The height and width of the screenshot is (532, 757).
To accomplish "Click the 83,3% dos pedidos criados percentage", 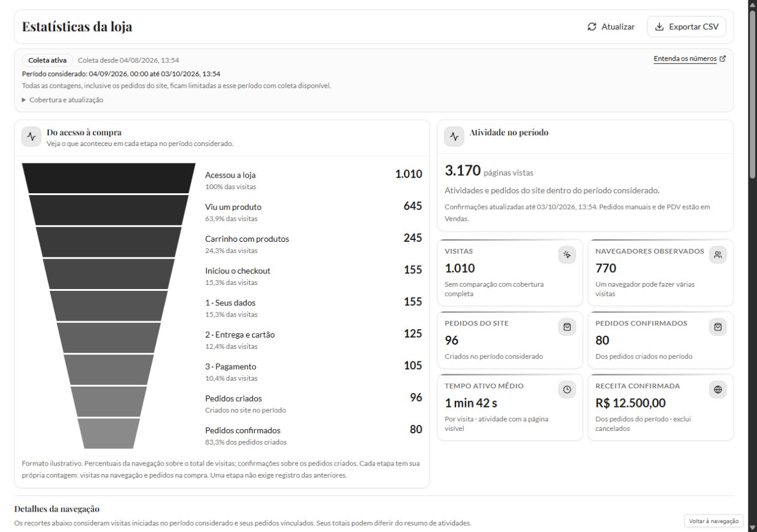I will click(x=246, y=442).
